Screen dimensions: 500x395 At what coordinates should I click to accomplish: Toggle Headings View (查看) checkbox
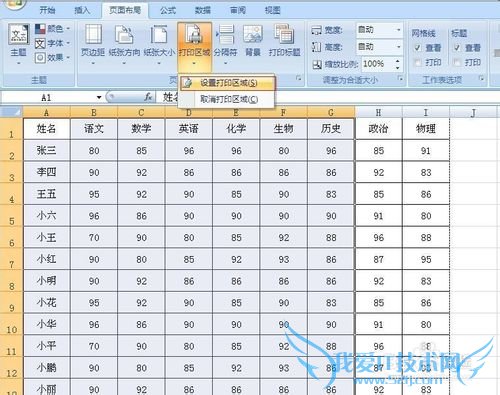tap(457, 48)
